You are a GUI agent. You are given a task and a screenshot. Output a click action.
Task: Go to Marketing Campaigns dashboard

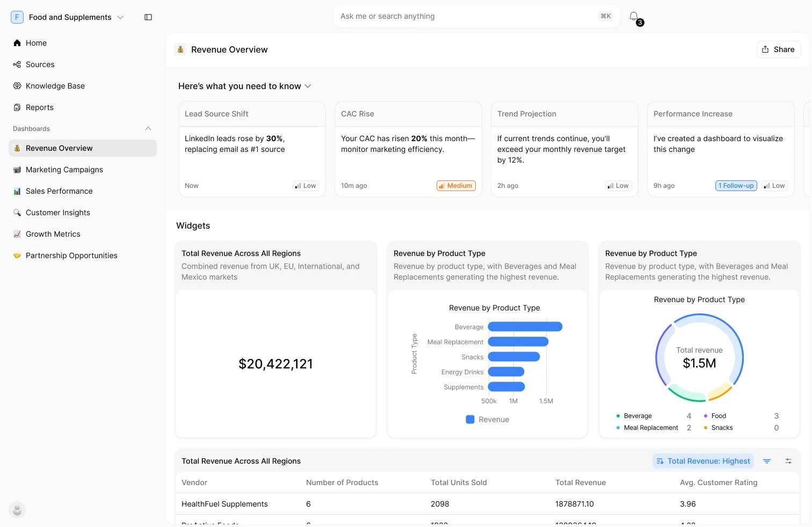point(83,170)
